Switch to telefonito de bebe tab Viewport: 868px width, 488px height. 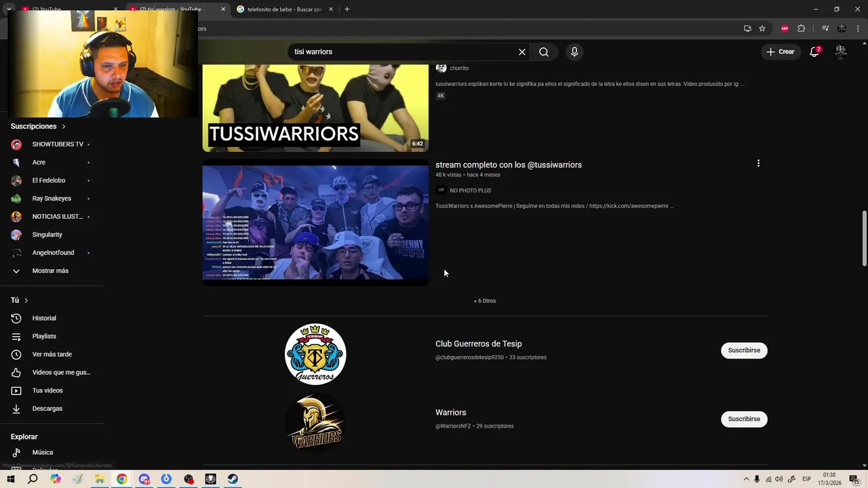[285, 9]
